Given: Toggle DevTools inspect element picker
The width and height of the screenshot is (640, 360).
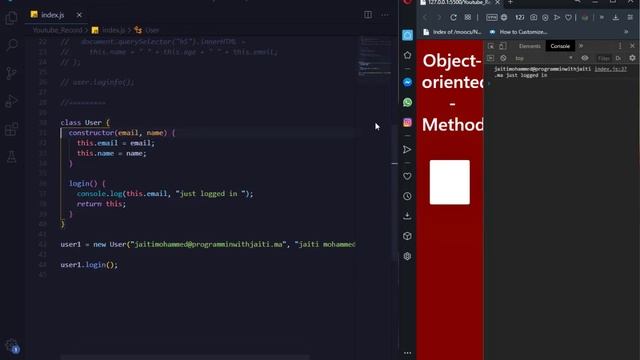Looking at the screenshot, I should (491, 46).
